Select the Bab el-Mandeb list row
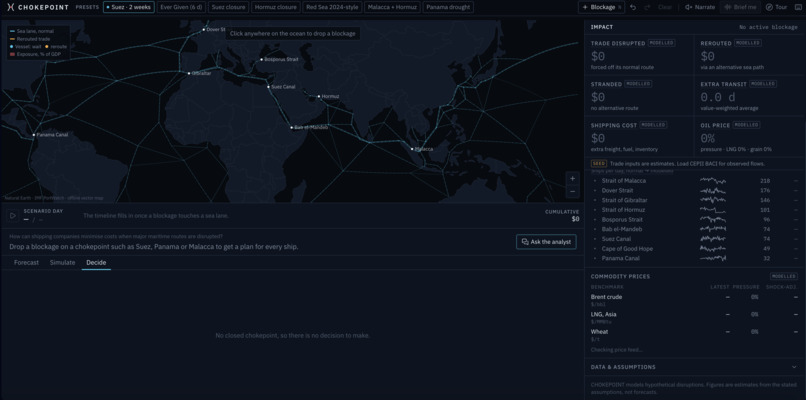 (x=695, y=229)
